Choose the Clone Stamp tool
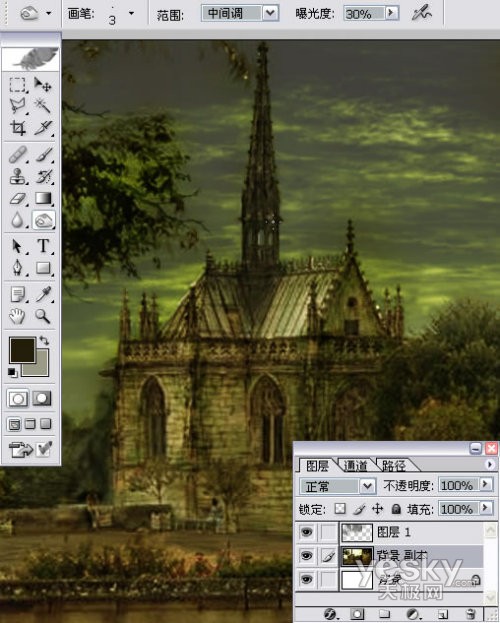500x623 pixels. [18, 176]
